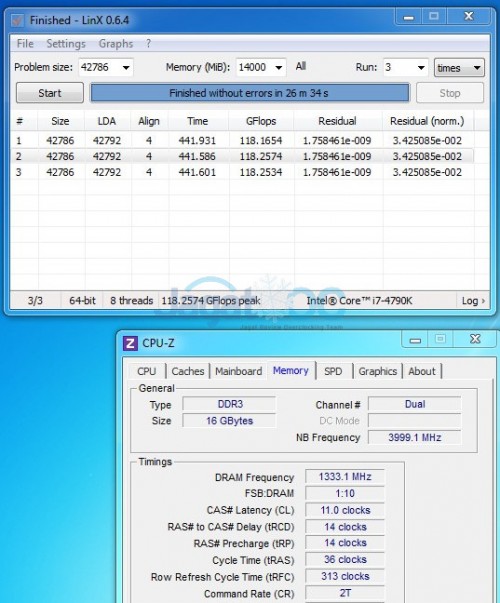Click the empty DC Mode field
Viewport: 500px width, 603px height.
pos(415,421)
